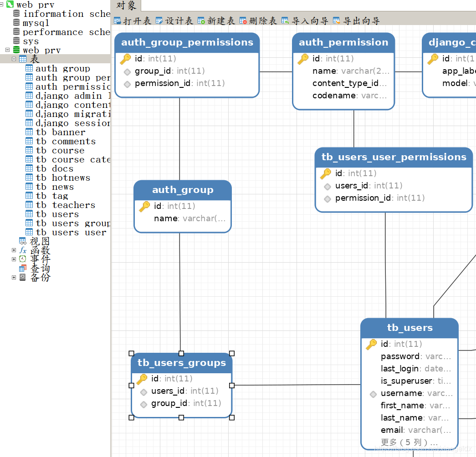Select auth_permission entity header in diagram

(343, 42)
